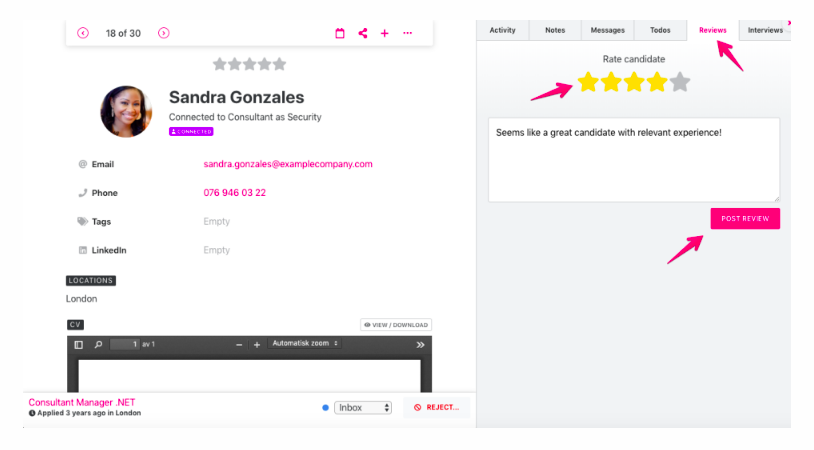Click the Reject button
Image resolution: width=814 pixels, height=450 pixels.
click(x=437, y=407)
